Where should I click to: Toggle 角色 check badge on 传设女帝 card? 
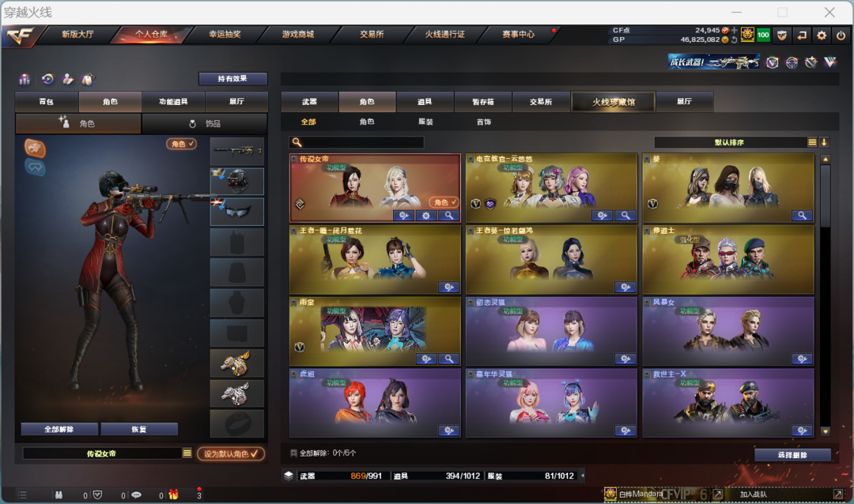tap(444, 202)
